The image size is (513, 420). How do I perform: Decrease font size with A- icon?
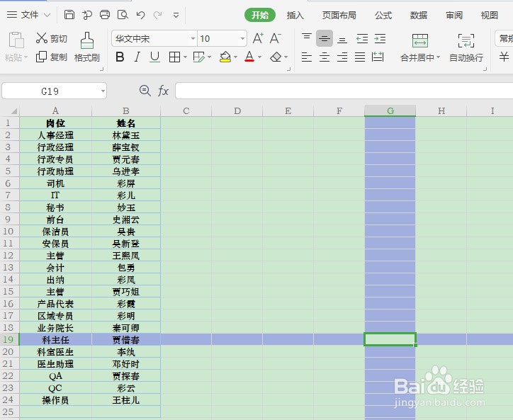coord(275,38)
